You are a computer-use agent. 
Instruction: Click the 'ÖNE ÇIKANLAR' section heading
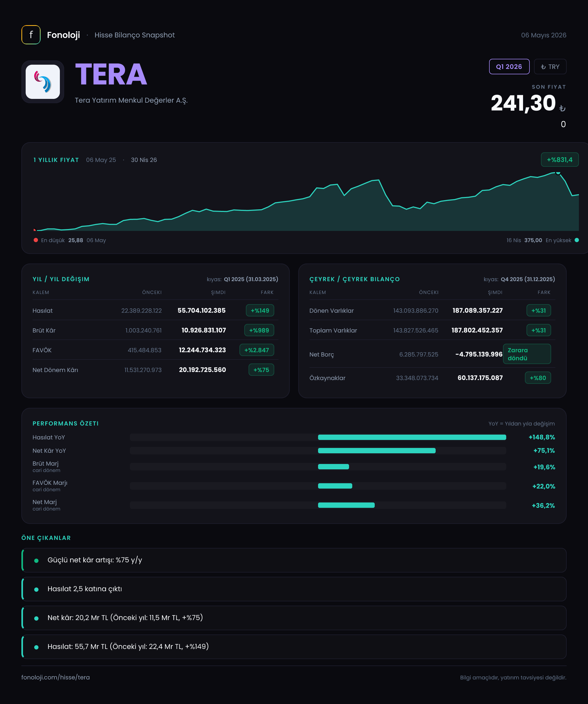click(46, 538)
